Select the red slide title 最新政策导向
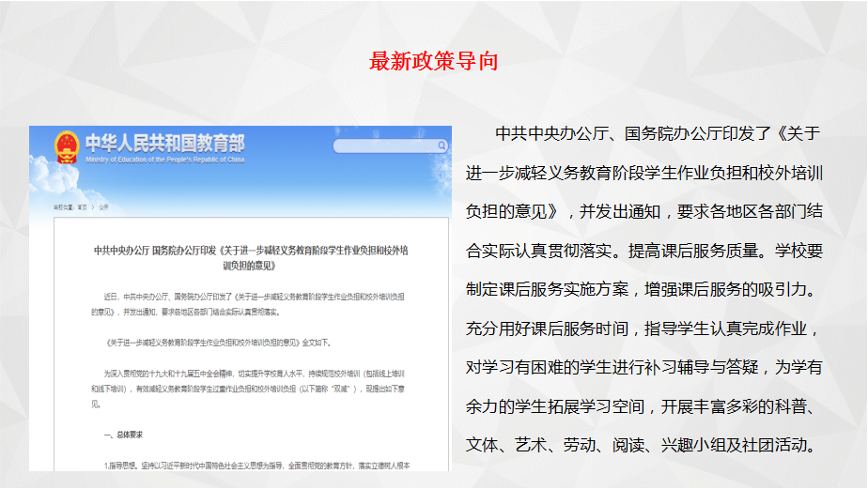Image resolution: width=868 pixels, height=489 pixels. (433, 62)
